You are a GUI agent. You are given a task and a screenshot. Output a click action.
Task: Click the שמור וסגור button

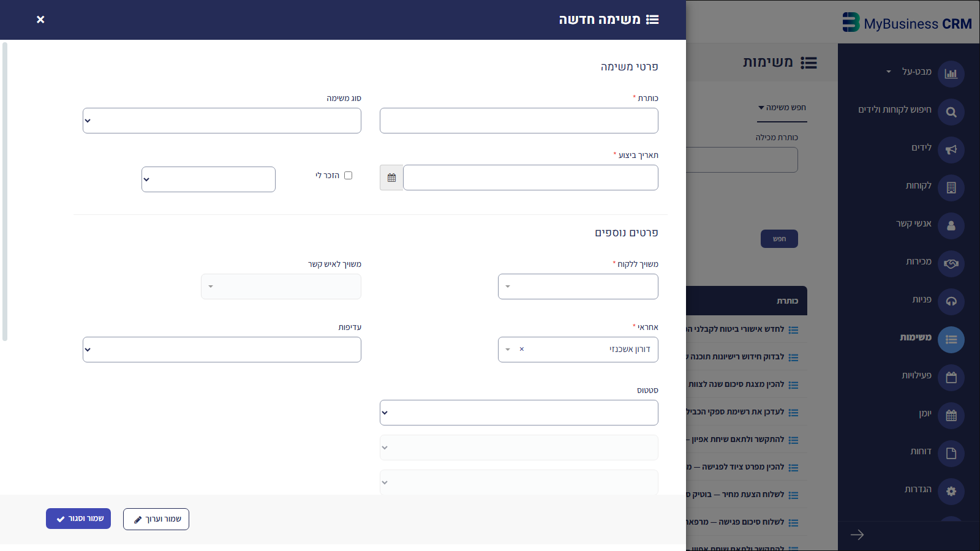(x=78, y=519)
